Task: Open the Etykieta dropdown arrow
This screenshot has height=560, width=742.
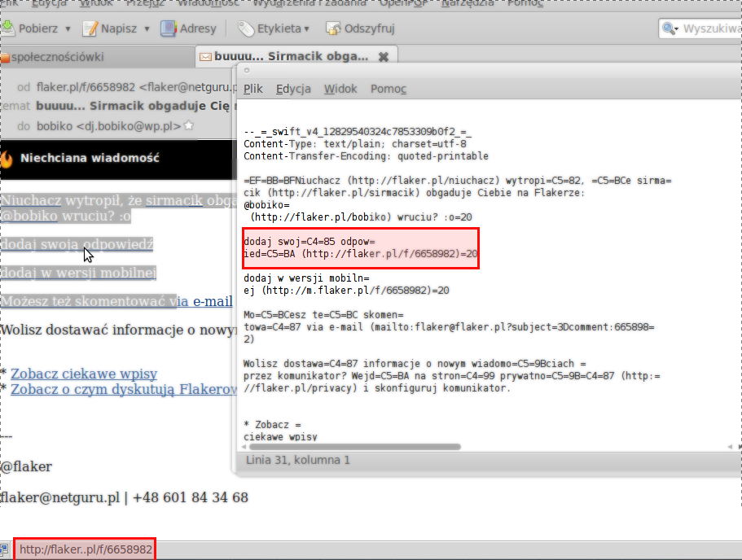Action: click(307, 28)
